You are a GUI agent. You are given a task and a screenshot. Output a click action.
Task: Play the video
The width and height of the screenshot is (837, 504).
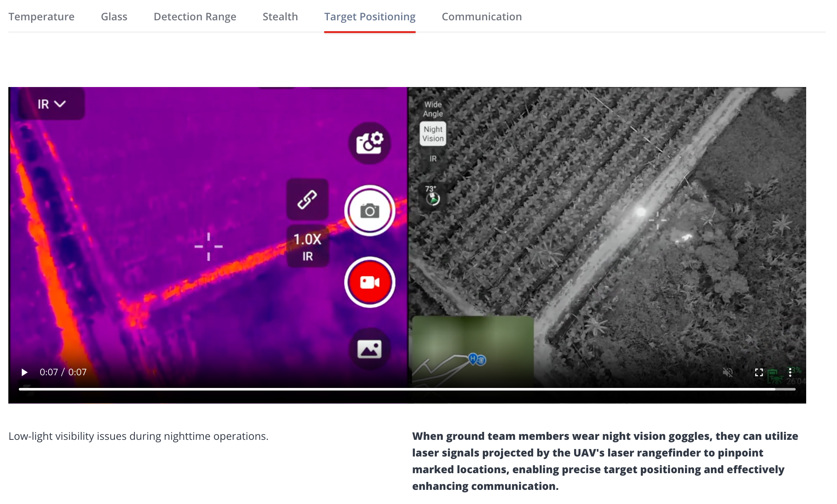pyautogui.click(x=24, y=372)
